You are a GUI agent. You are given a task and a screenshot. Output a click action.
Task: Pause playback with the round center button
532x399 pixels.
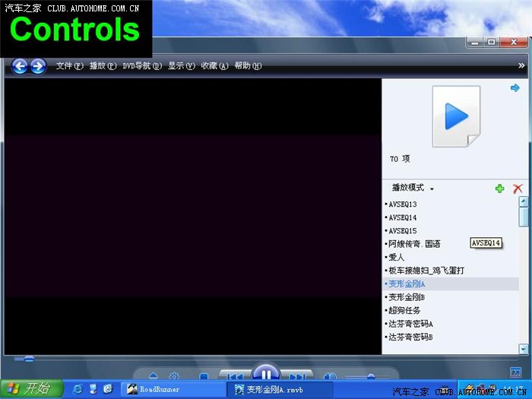pos(265,375)
